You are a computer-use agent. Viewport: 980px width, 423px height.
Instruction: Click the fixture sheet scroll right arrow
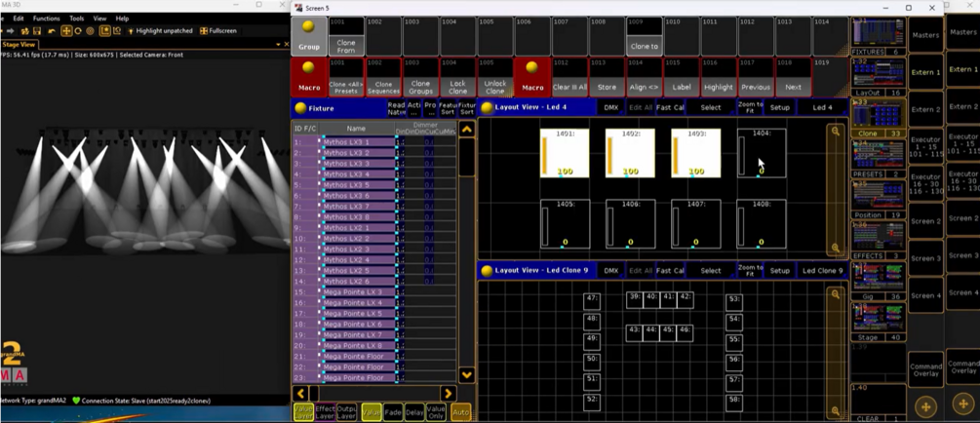[448, 394]
